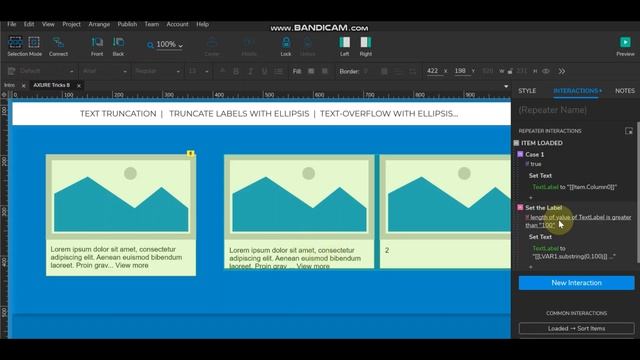640x360 pixels.
Task: Click the TextLabel to LVAR1.substring action
Action: click(x=573, y=252)
